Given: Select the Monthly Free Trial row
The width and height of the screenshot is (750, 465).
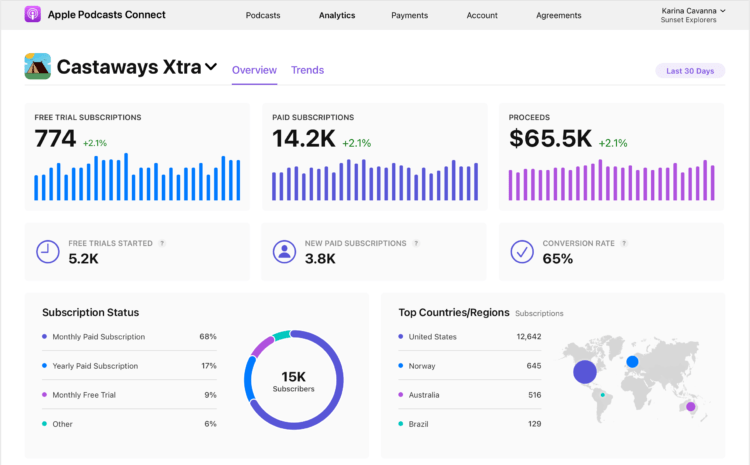Looking at the screenshot, I should (x=129, y=395).
